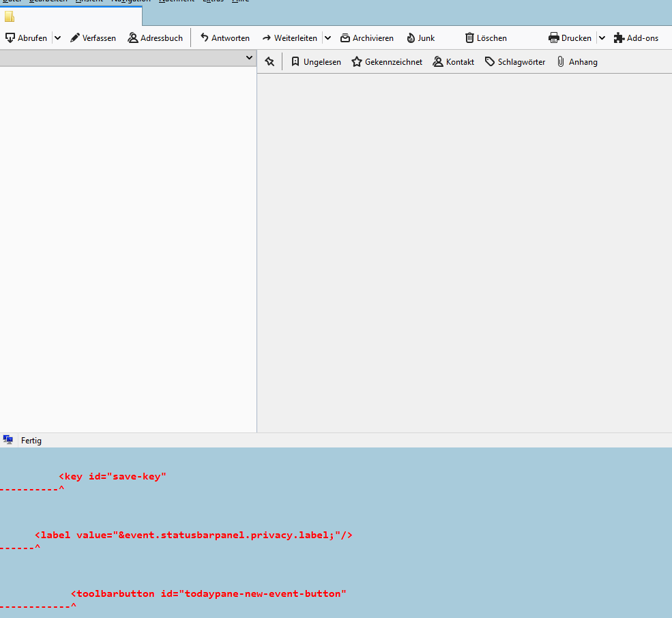Viewport: 672px width, 618px height.
Task: Expand the Abrufen dropdown arrow
Action: pos(57,38)
